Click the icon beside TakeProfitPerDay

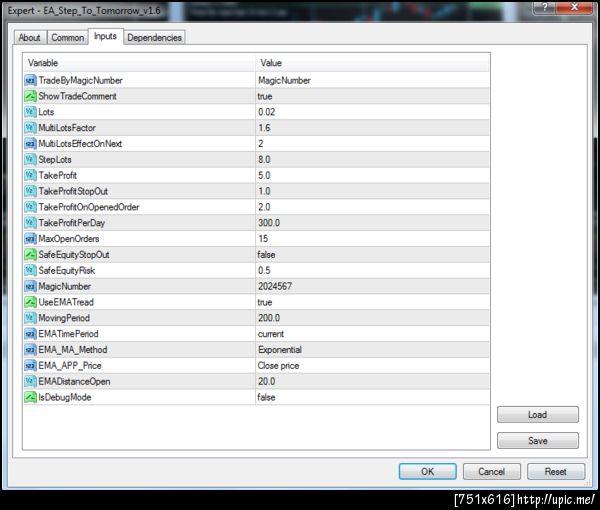click(30, 223)
